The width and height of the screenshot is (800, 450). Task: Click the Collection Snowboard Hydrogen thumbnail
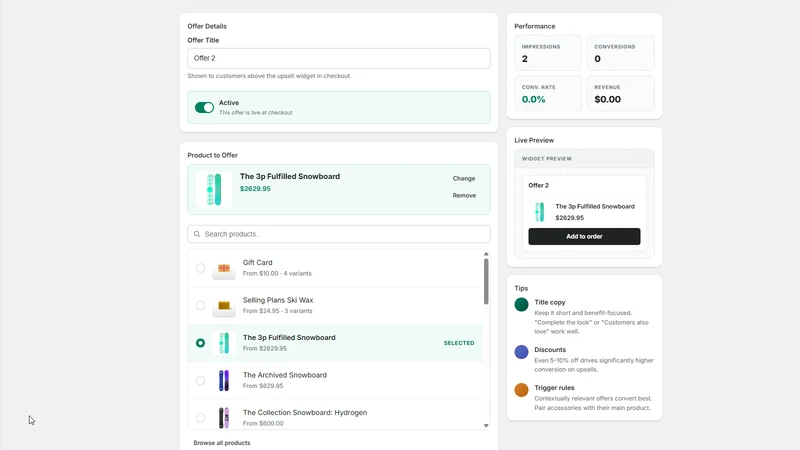[224, 418]
